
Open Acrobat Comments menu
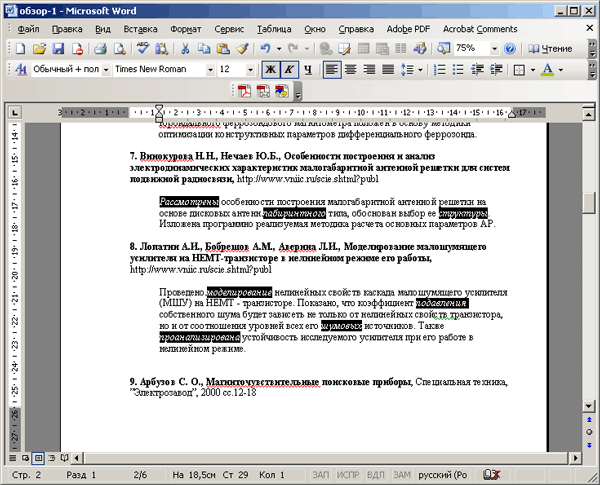(480, 29)
